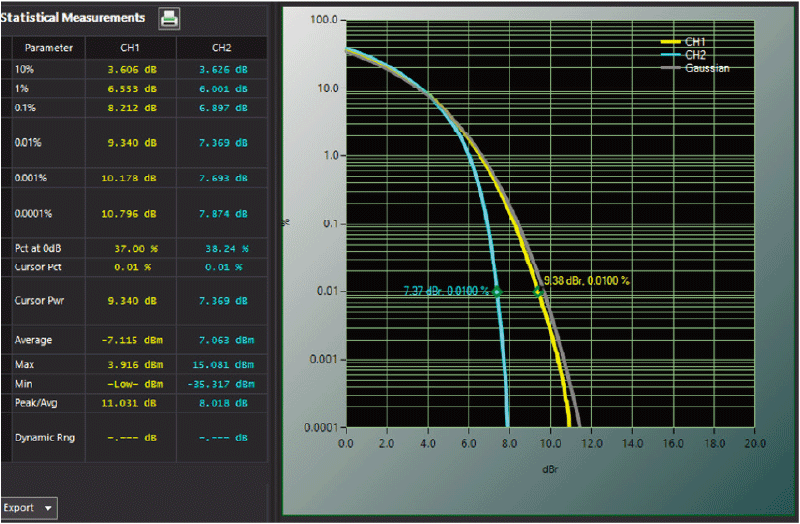
Task: Select the CH2 legend cyan line swatch
Action: click(672, 55)
